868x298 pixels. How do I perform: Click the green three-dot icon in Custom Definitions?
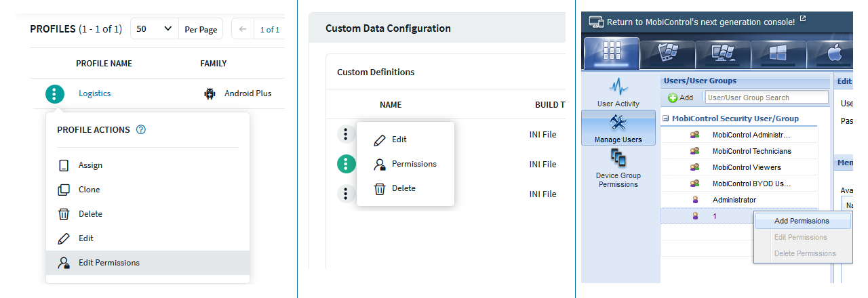tap(347, 164)
